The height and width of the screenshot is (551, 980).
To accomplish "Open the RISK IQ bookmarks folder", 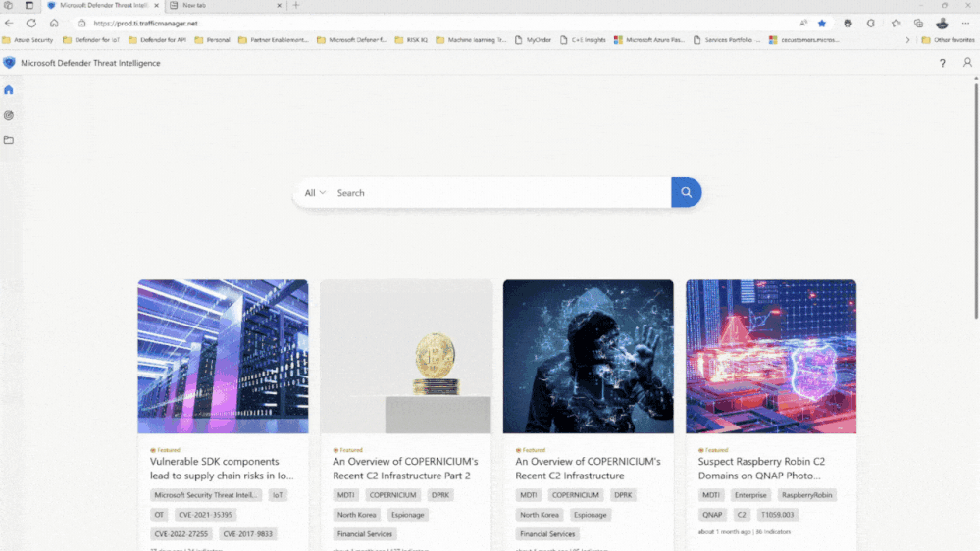I will tap(411, 40).
